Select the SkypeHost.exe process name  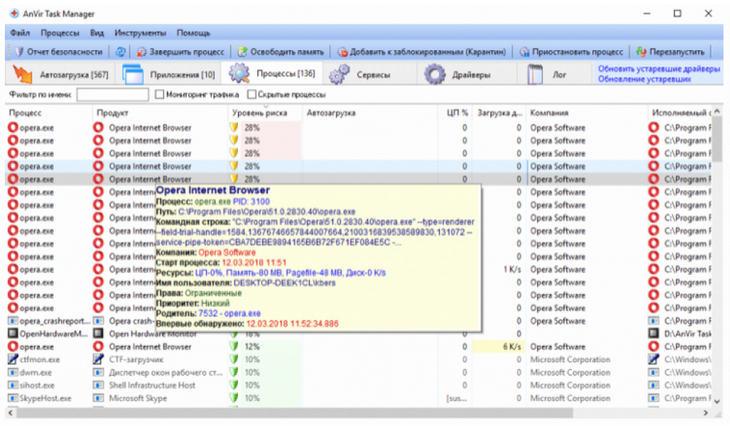[45, 399]
